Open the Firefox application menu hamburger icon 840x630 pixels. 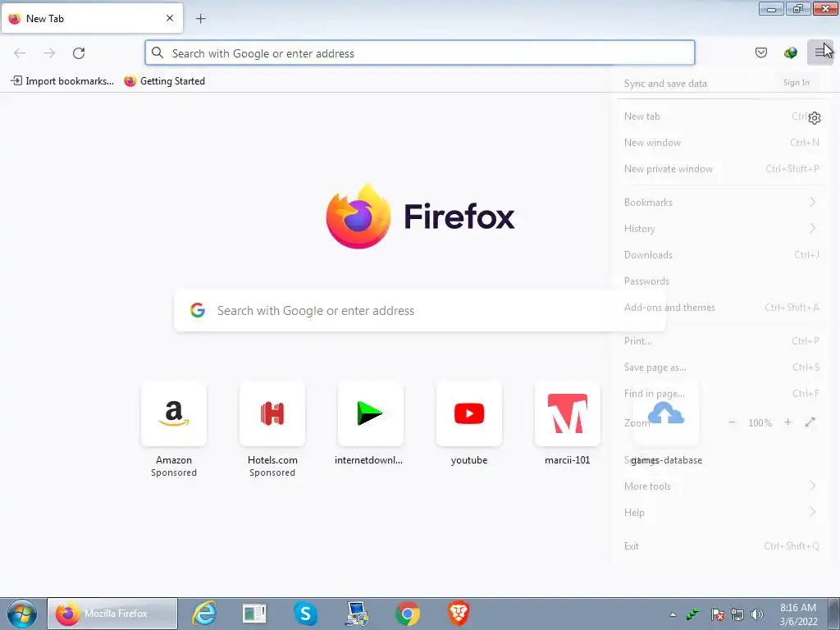coord(819,52)
